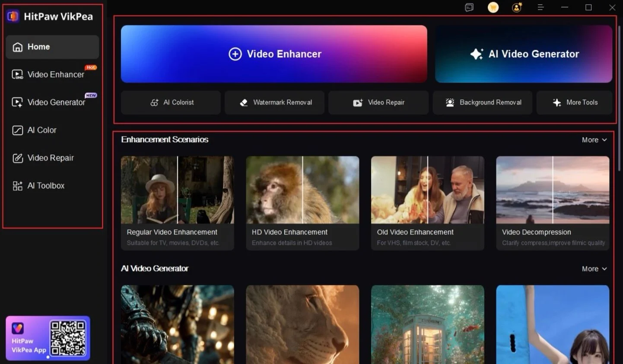623x364 pixels.
Task: Open Video Repair from the sidebar
Action: (x=51, y=158)
